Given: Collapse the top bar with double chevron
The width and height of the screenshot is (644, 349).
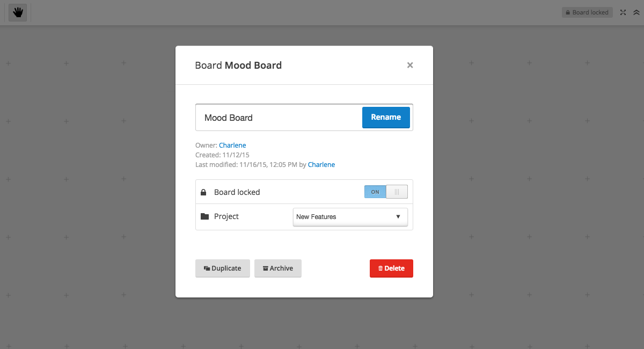Looking at the screenshot, I should 636,12.
